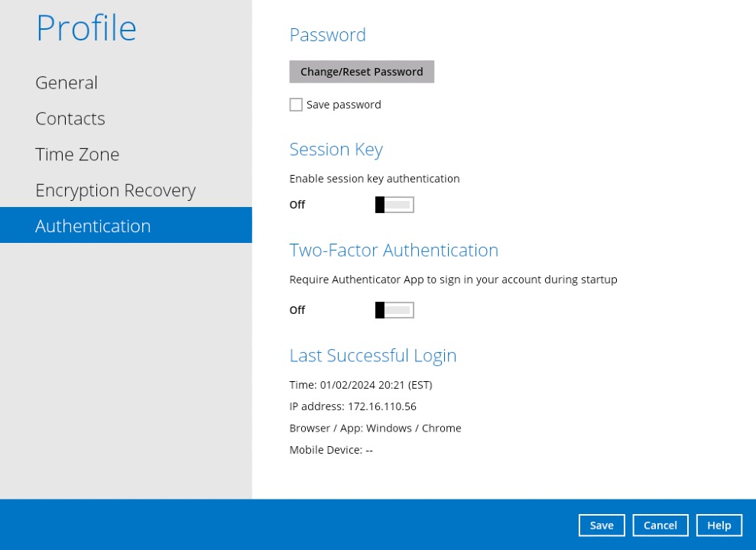Viewport: 756px width, 550px height.
Task: Select the Authentication sidebar item
Action: click(92, 225)
